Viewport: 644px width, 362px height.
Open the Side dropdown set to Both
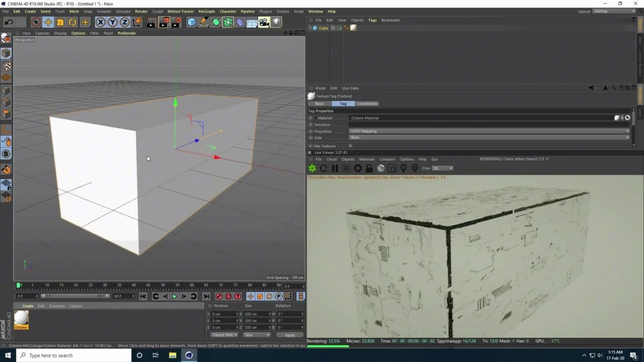pyautogui.click(x=488, y=137)
